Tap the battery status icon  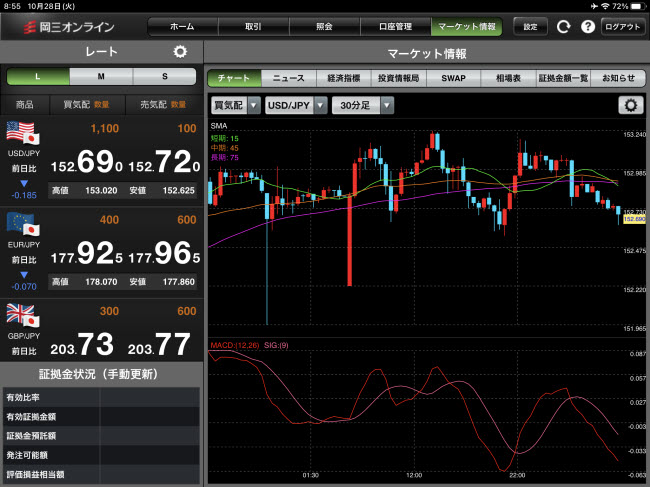[638, 6]
